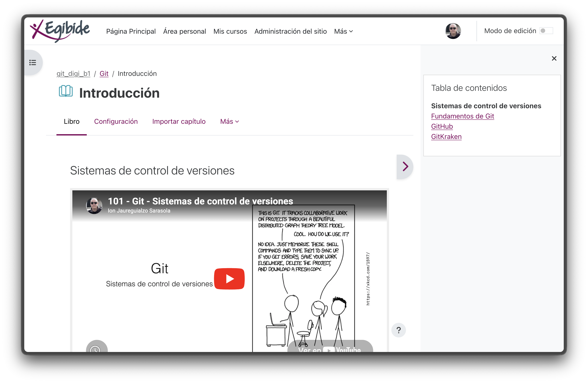The image size is (588, 383).
Task: Close the table of contents drawer
Action: (x=554, y=58)
